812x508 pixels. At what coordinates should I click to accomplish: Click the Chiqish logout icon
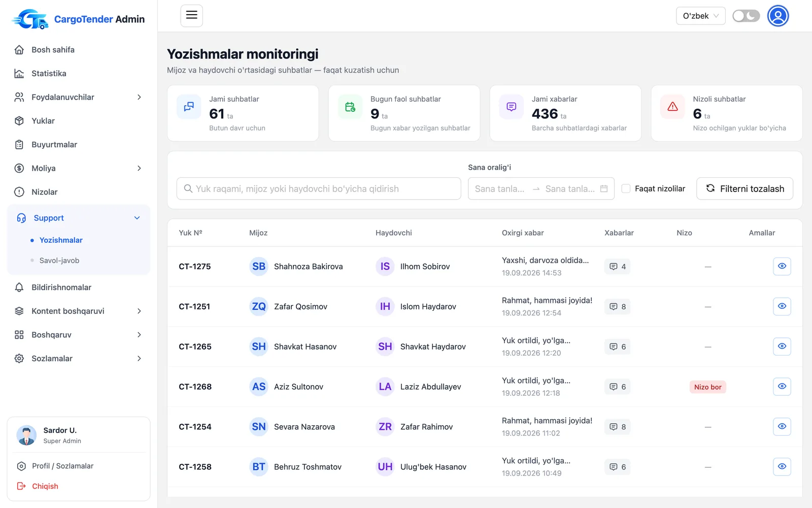21,486
